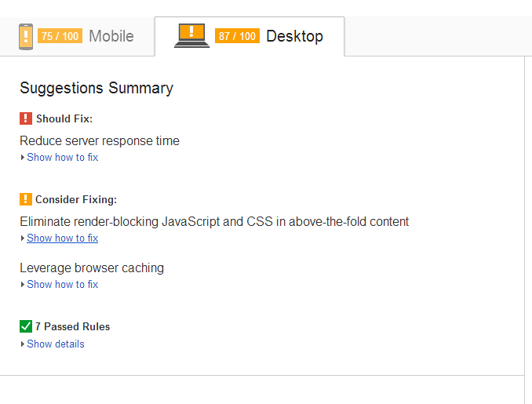The height and width of the screenshot is (404, 532).
Task: Open Show how to fix under server response
Action: (63, 158)
